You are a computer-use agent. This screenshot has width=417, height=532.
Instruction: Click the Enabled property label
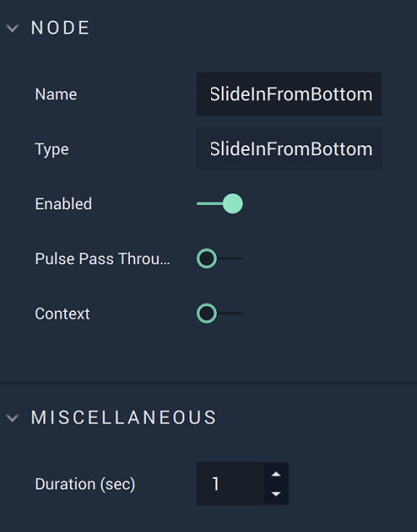click(x=63, y=204)
